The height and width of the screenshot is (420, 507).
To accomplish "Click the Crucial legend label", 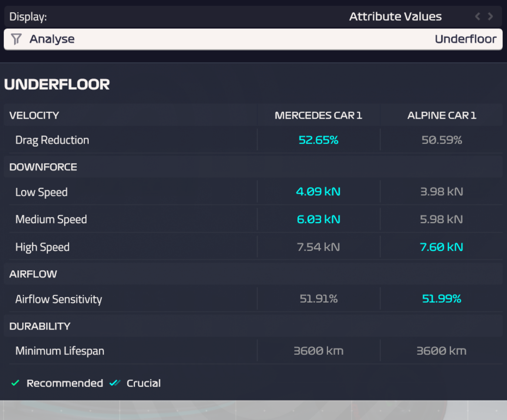I will point(144,383).
